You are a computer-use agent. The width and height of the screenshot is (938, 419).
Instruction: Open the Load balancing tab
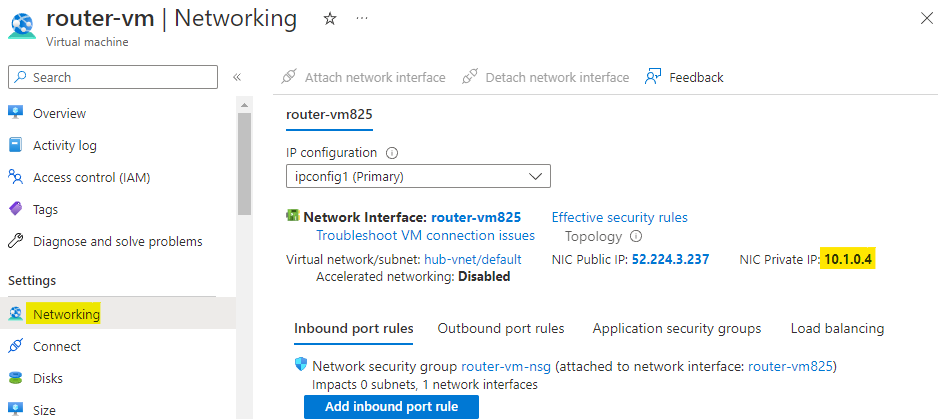pyautogui.click(x=836, y=328)
